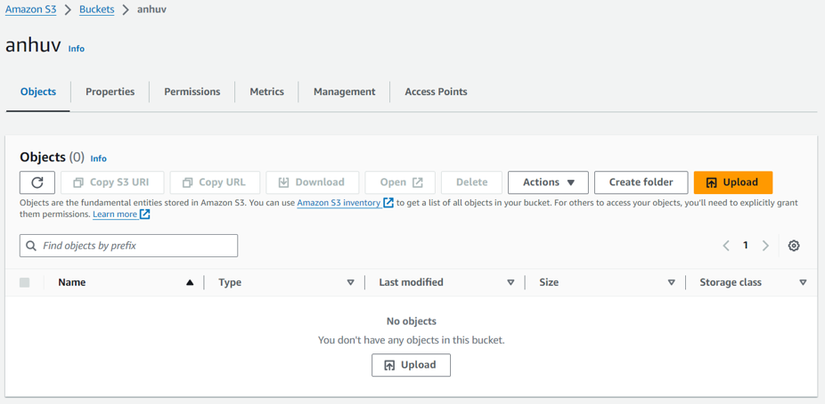Sort by Name column arrow
825x404 pixels.
[190, 283]
